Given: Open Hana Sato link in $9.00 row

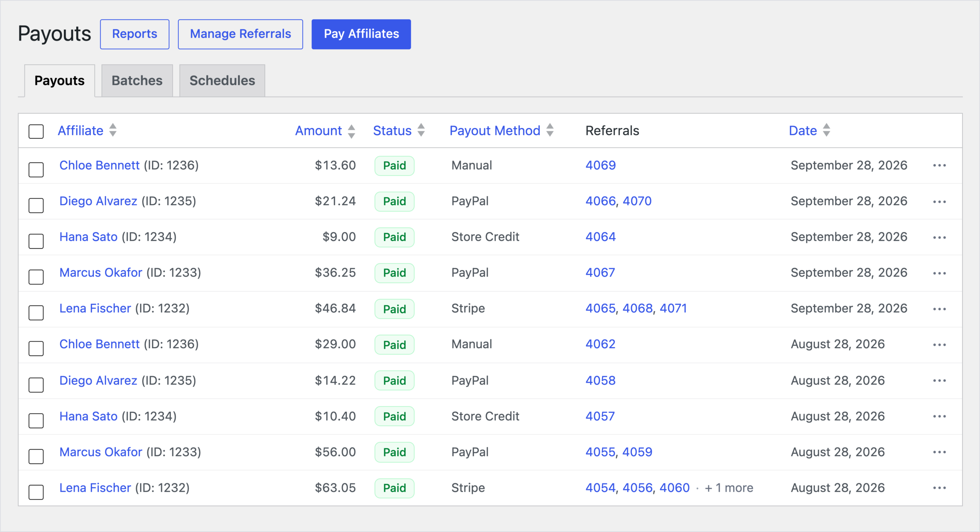Looking at the screenshot, I should click(88, 237).
